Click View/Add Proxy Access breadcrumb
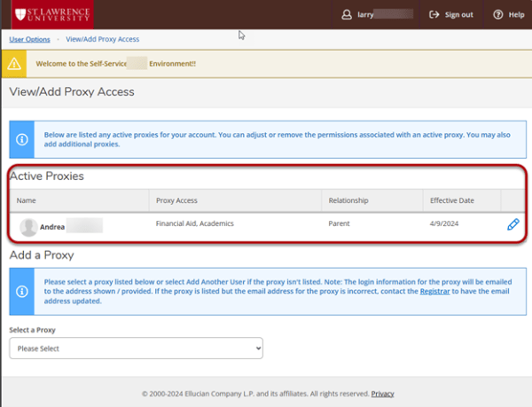 103,39
